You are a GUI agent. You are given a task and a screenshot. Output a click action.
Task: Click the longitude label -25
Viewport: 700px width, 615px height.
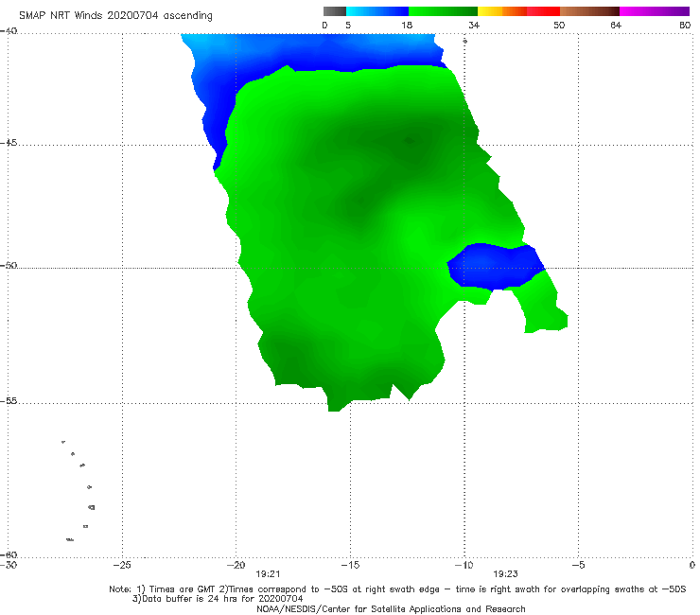(x=122, y=565)
